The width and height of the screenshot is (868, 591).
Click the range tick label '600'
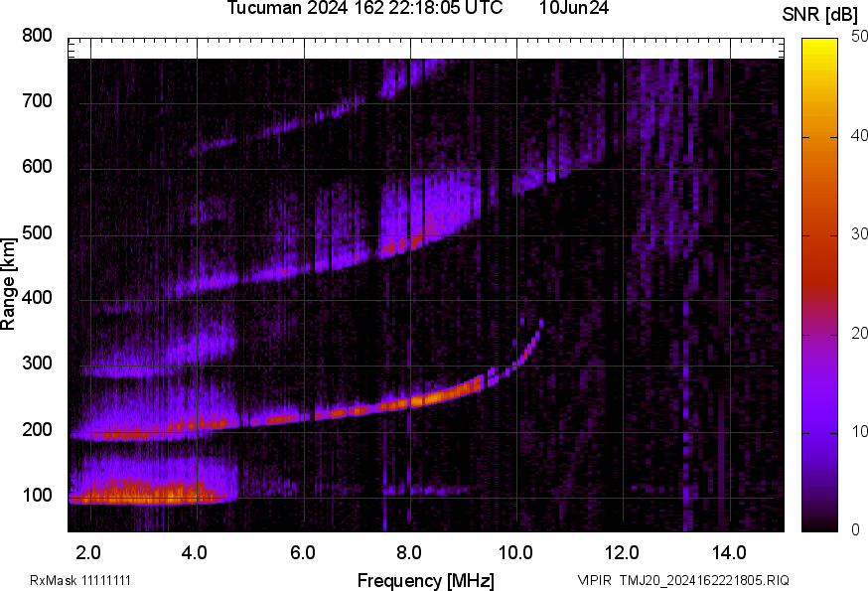pyautogui.click(x=37, y=167)
